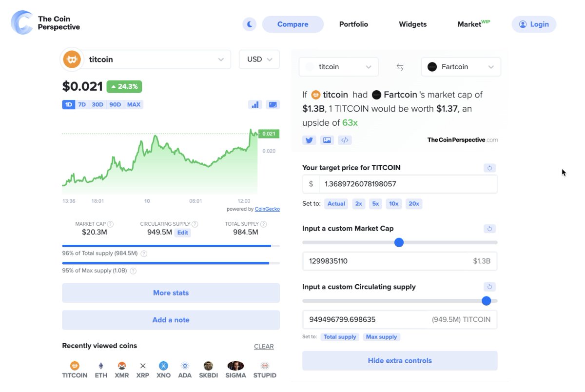
Task: Click the custom Market Cap slider handle
Action: [x=399, y=242]
